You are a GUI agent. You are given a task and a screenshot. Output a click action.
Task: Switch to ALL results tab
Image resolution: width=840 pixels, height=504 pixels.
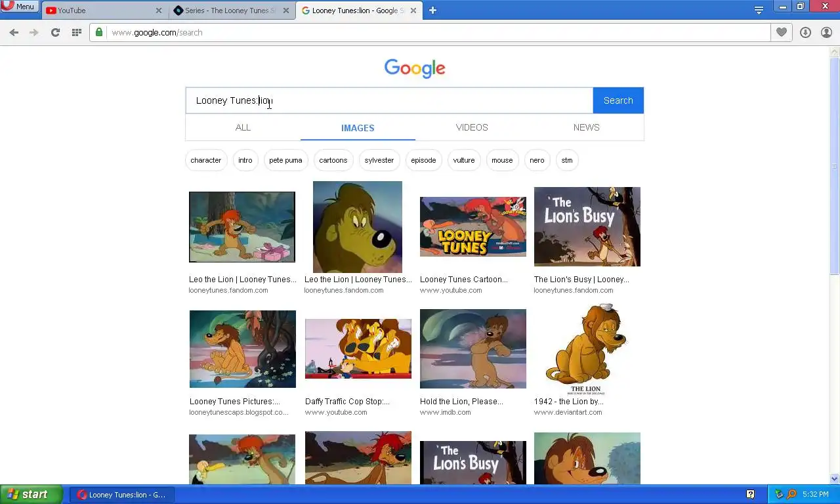pos(243,127)
